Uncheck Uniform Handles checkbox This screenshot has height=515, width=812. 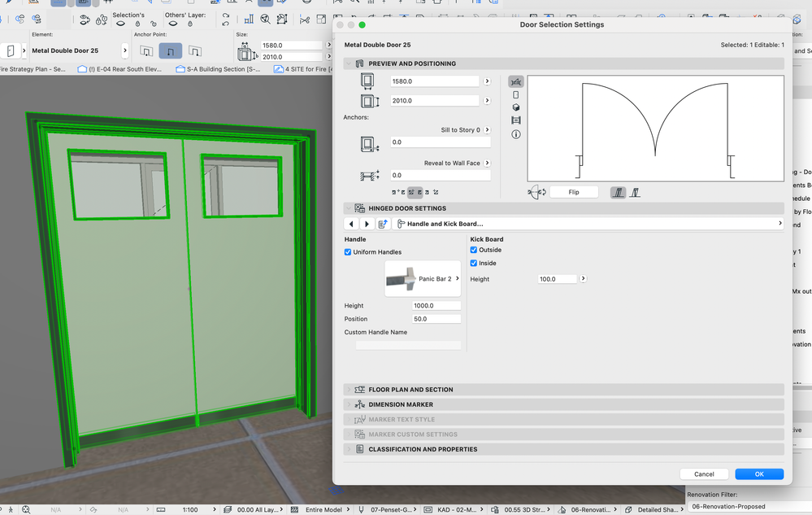349,252
